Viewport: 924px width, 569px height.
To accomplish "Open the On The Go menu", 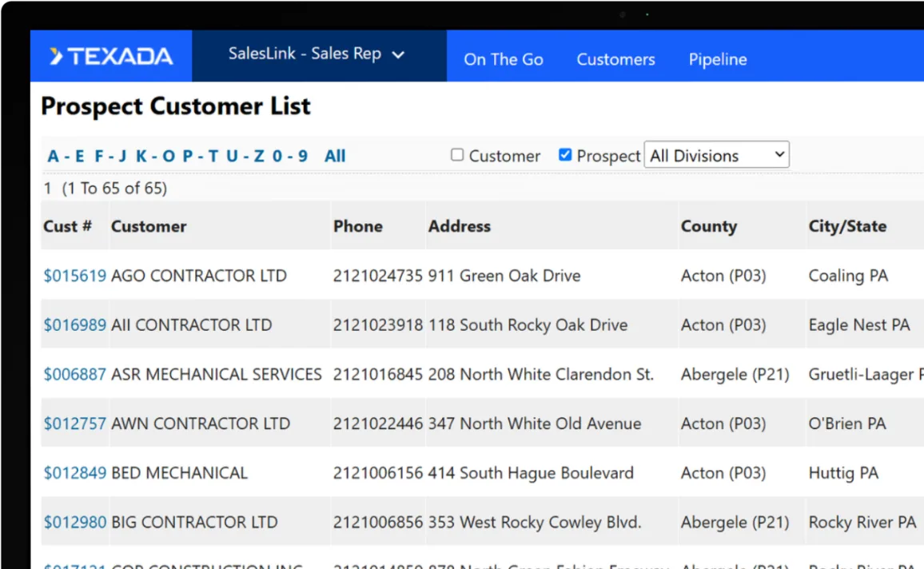I will coord(504,59).
